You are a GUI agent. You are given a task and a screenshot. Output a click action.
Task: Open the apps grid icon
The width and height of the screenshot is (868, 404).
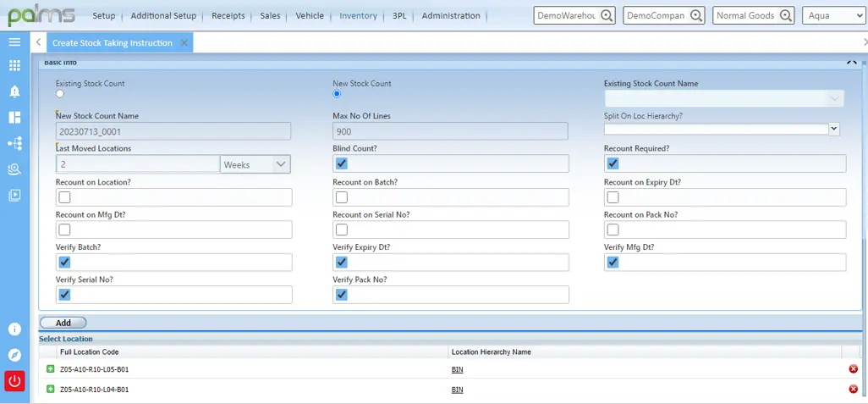tap(14, 65)
